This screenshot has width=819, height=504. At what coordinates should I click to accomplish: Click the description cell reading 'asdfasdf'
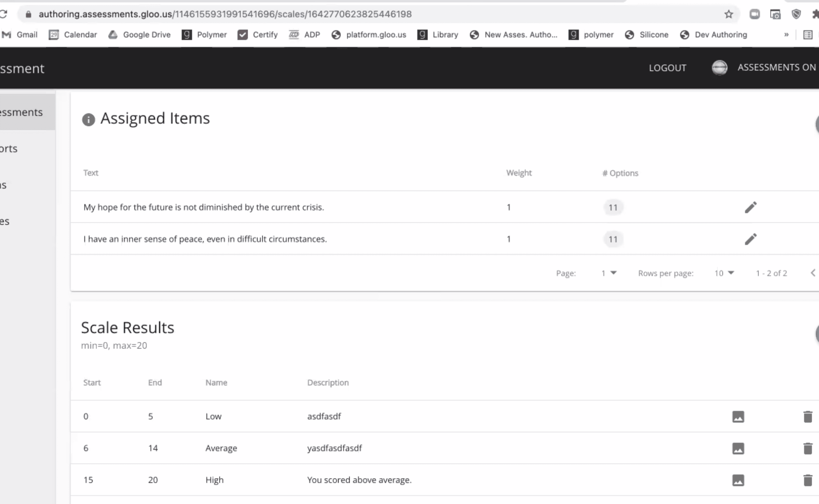pos(324,416)
